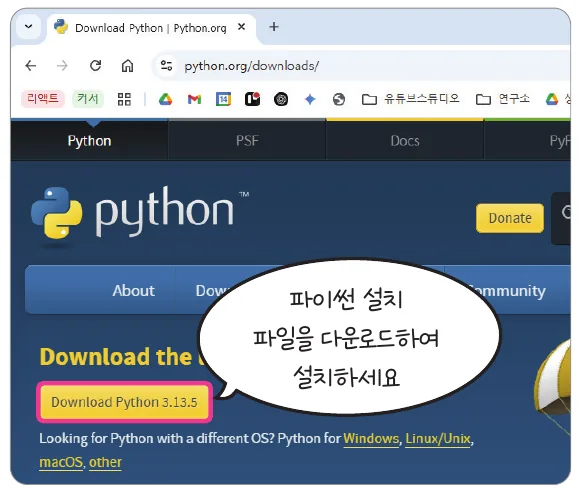Open the black square bookmark with red dot

[252, 99]
